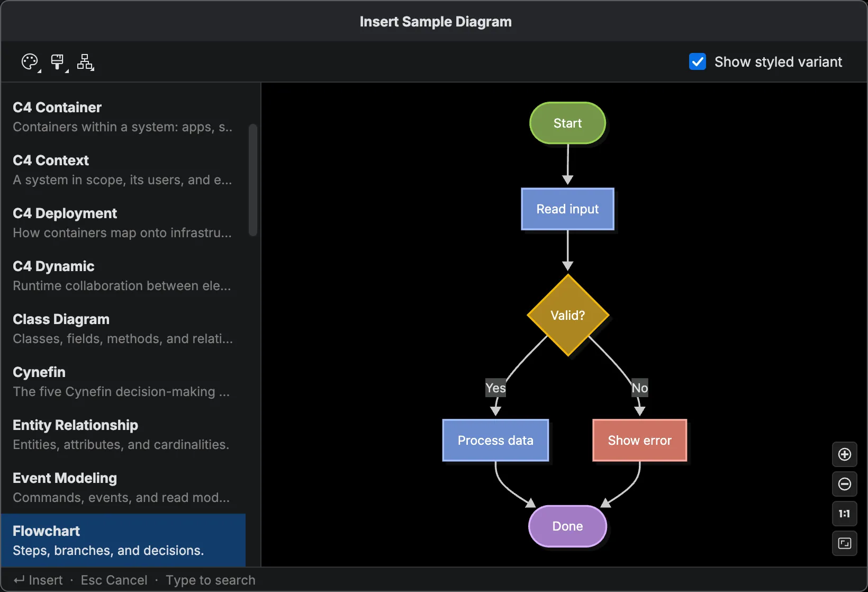Image resolution: width=868 pixels, height=592 pixels.
Task: Uncheck the Show styled variant checkbox
Action: point(698,62)
